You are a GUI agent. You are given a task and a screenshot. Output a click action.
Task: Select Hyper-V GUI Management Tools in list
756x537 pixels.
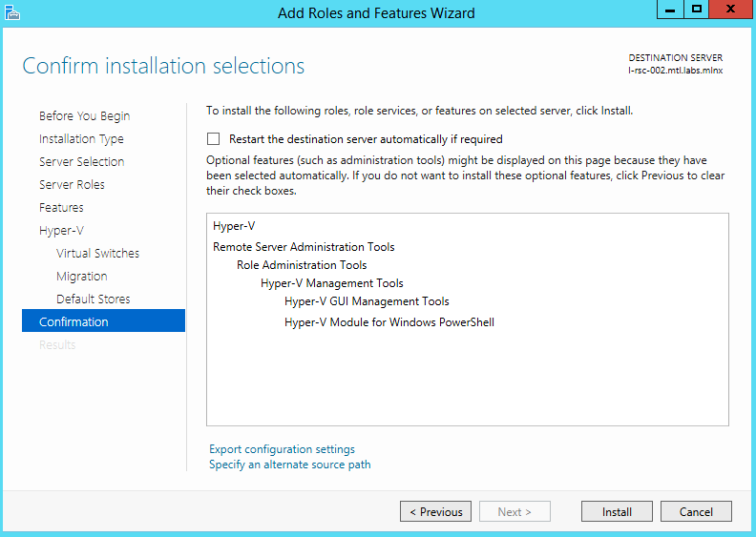click(x=367, y=301)
